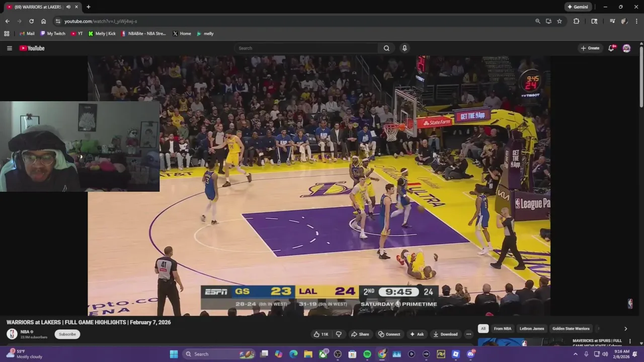
Task: Select the From NBA filter chip
Action: (502, 329)
